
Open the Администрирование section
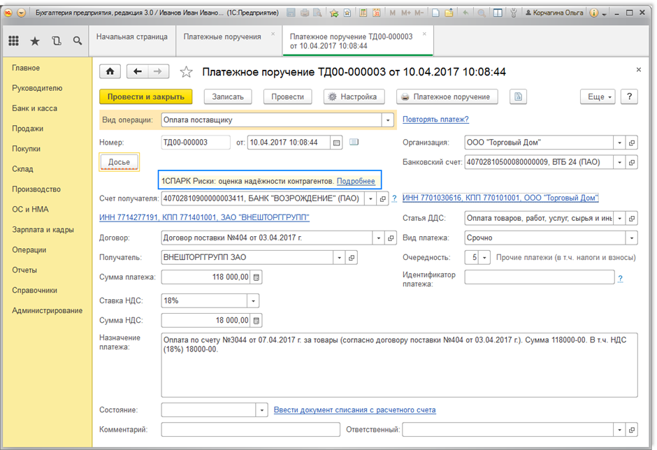[x=47, y=310]
